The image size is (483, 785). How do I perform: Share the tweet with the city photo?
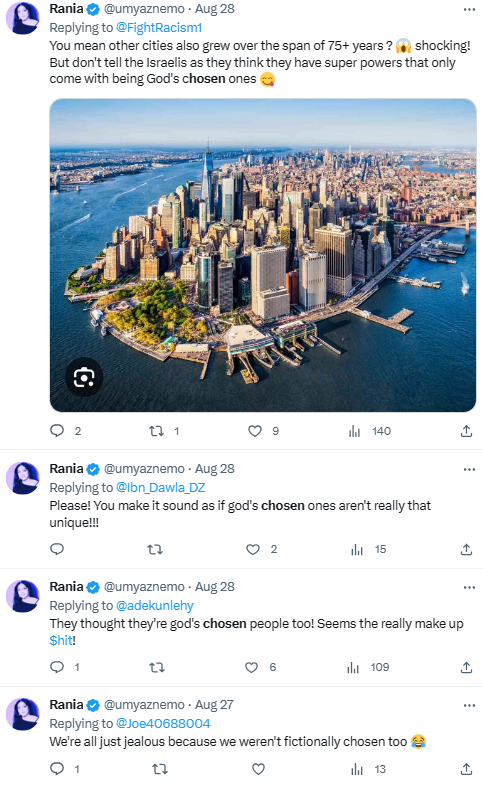(x=466, y=431)
